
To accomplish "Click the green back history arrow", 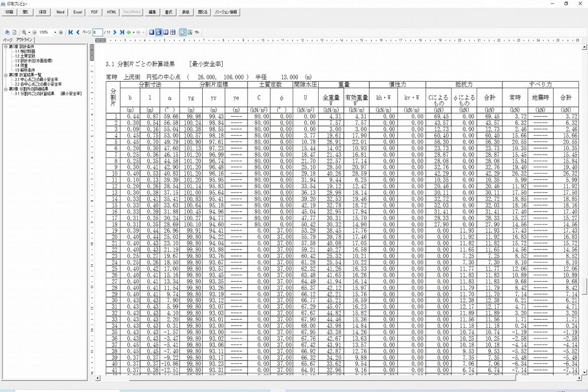I will click(x=129, y=32).
